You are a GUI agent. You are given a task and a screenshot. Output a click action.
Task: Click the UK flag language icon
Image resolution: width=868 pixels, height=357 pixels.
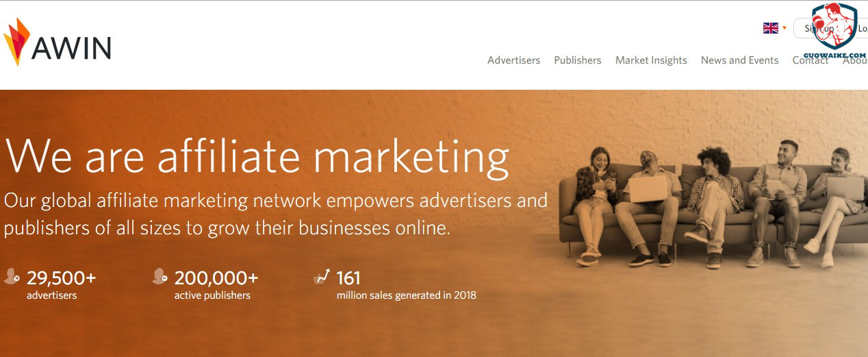(770, 28)
